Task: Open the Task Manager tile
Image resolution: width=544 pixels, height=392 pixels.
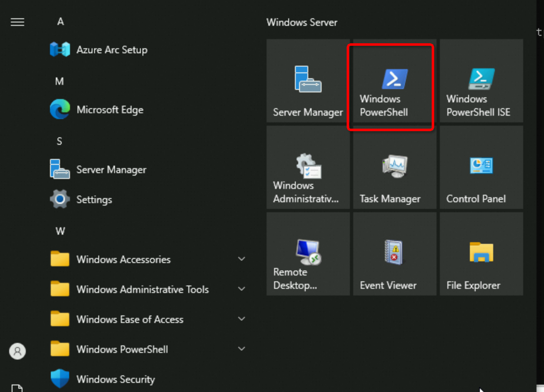Action: coord(395,167)
